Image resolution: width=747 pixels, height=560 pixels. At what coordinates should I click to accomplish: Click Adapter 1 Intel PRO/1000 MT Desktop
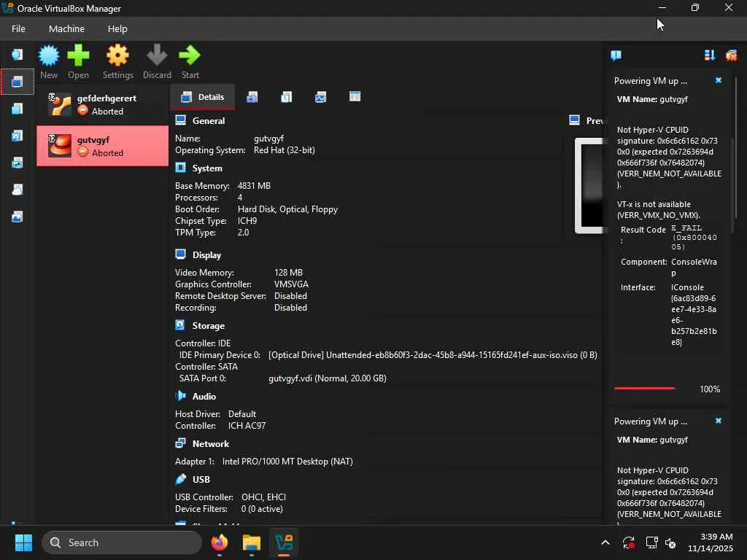(287, 462)
